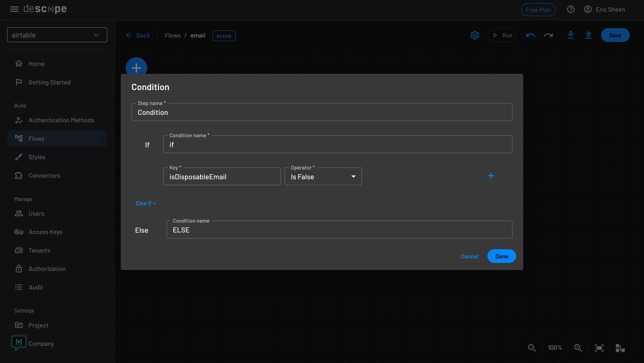Viewport: 644px width, 363px height.
Task: Click Cancel to discard changes
Action: (469, 256)
